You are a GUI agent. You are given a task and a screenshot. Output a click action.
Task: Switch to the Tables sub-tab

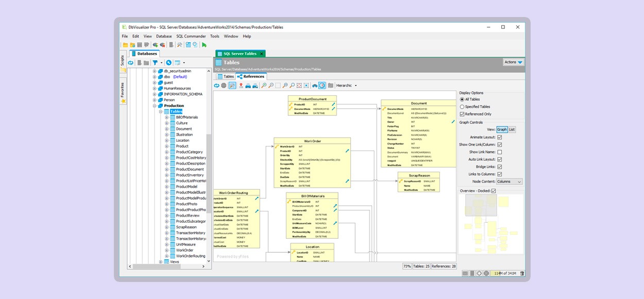(x=226, y=76)
